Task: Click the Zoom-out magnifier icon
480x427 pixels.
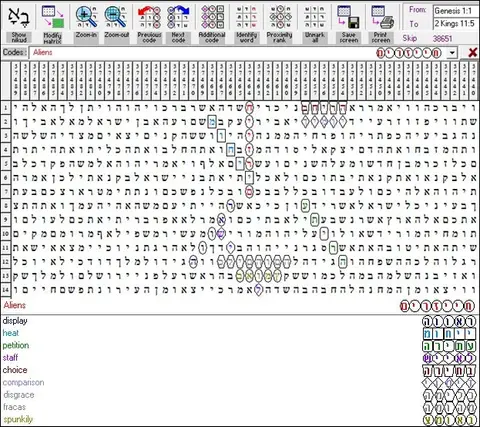Action: coord(115,17)
